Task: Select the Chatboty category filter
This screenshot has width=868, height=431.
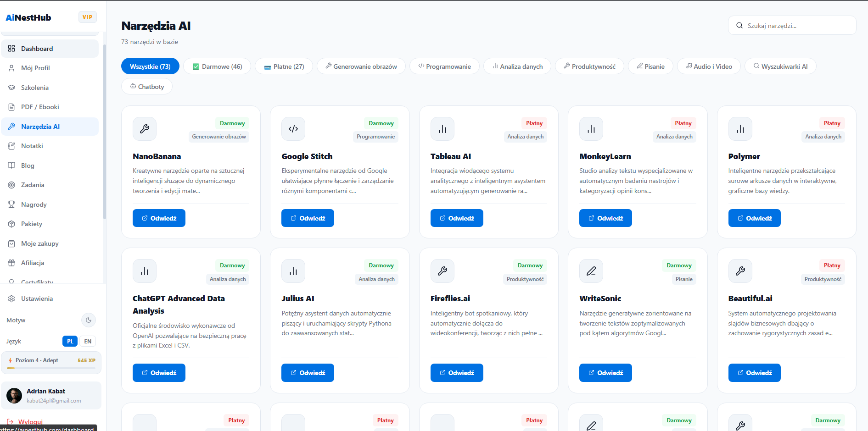Action: pos(147,87)
